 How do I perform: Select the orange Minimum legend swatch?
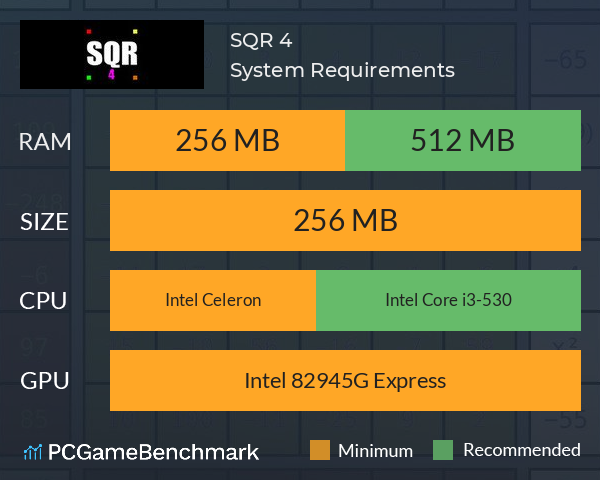(x=320, y=450)
